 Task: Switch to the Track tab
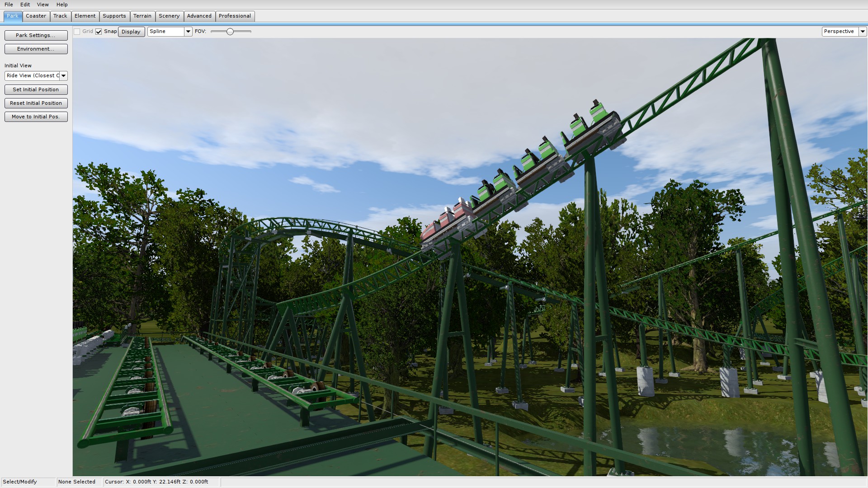[60, 16]
